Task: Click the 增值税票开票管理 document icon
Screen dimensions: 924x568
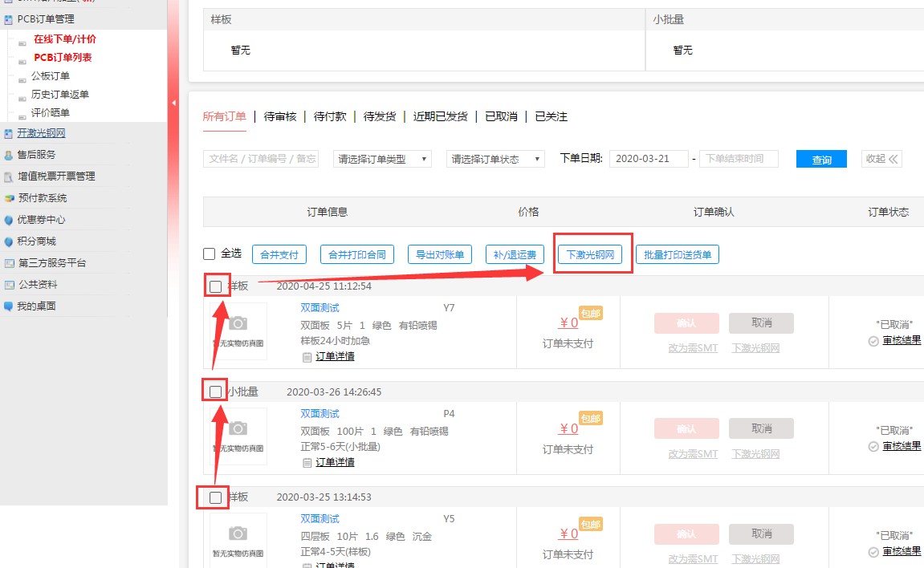Action: click(9, 176)
